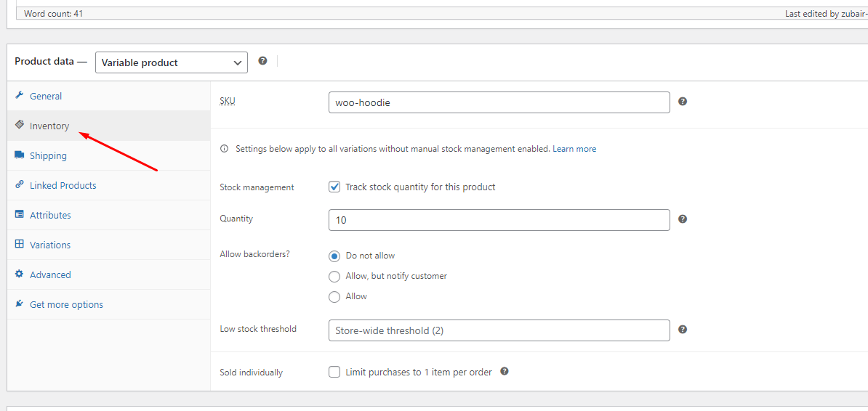Select the 'Do not allow' backorders radio

pyautogui.click(x=334, y=256)
